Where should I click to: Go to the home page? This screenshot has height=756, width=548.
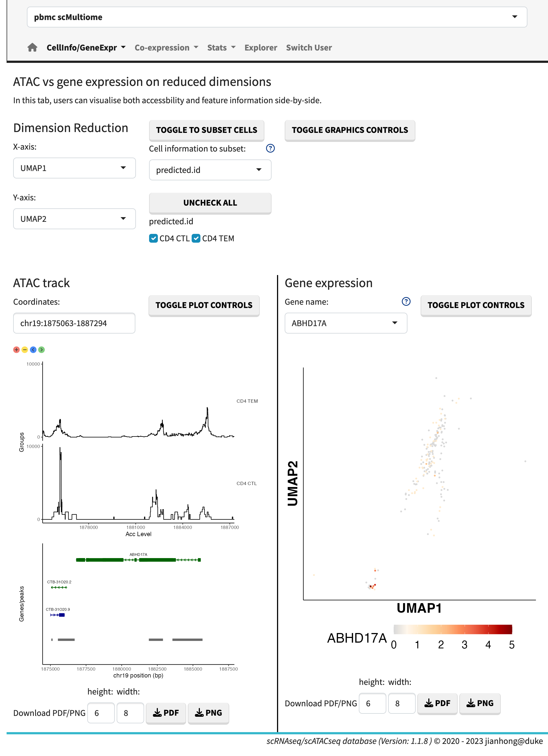point(32,47)
